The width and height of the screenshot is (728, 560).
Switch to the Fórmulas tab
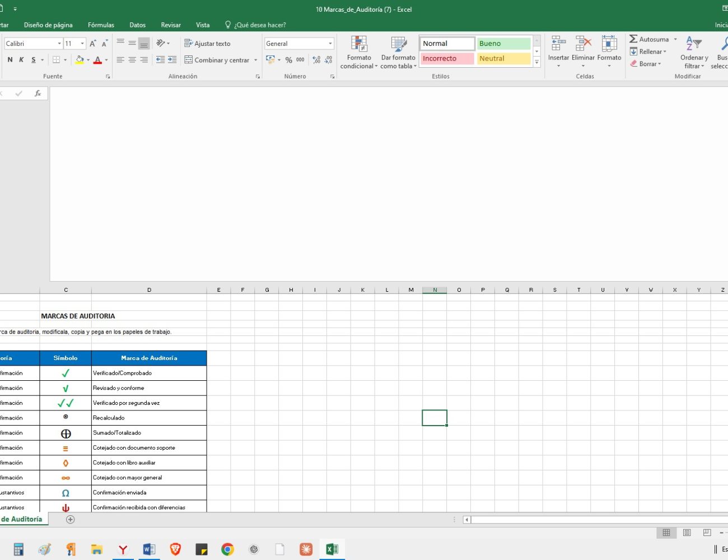click(101, 25)
